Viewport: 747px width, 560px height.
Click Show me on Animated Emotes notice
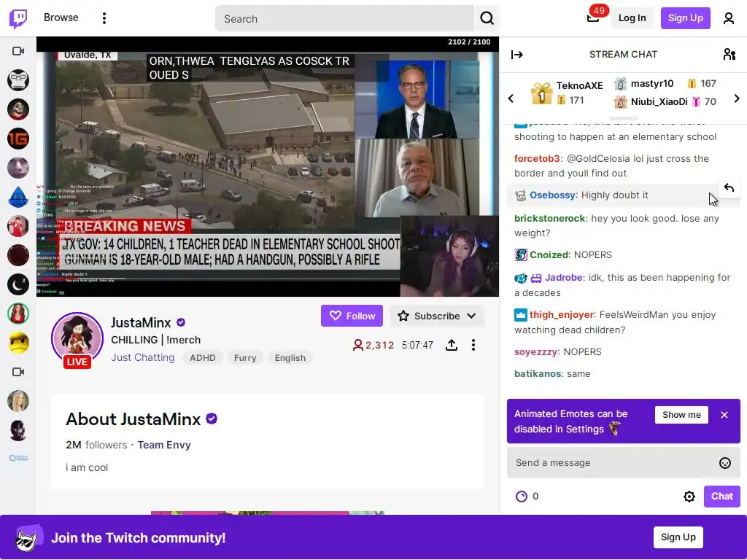tap(681, 415)
